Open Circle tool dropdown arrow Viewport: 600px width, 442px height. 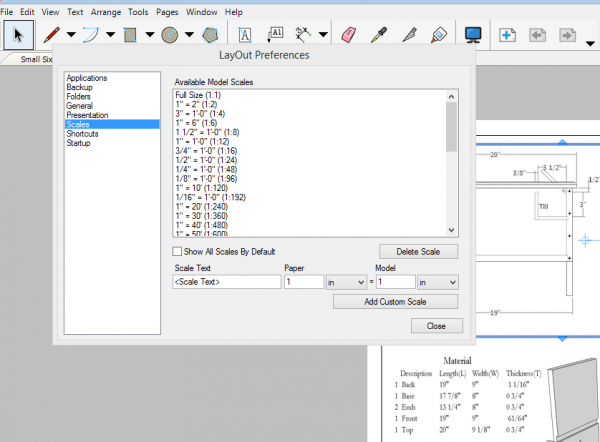[x=189, y=35]
